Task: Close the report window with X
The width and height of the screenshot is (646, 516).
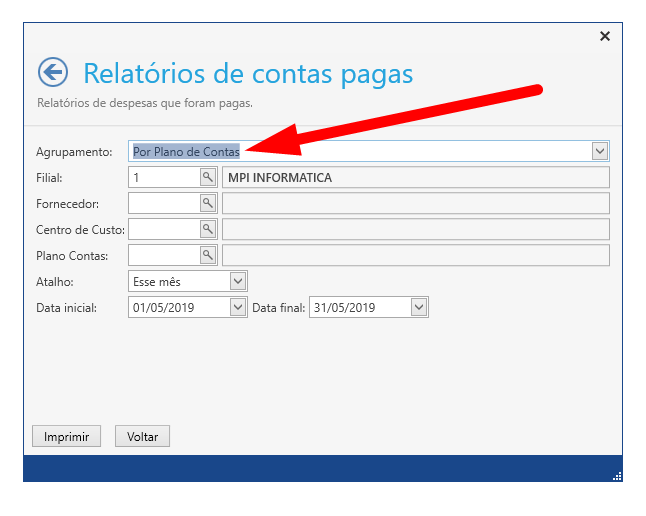Action: 604,36
